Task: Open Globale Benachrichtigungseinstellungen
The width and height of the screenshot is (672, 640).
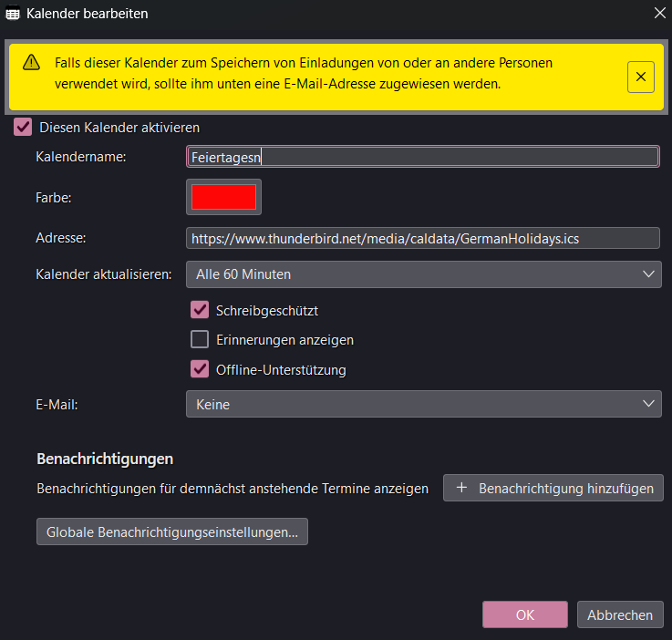Action: (x=172, y=532)
